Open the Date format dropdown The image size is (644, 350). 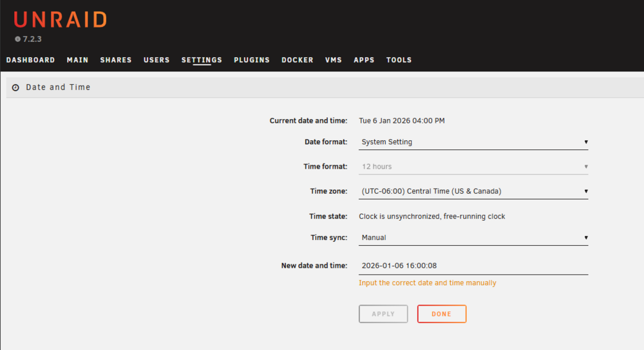pos(473,142)
